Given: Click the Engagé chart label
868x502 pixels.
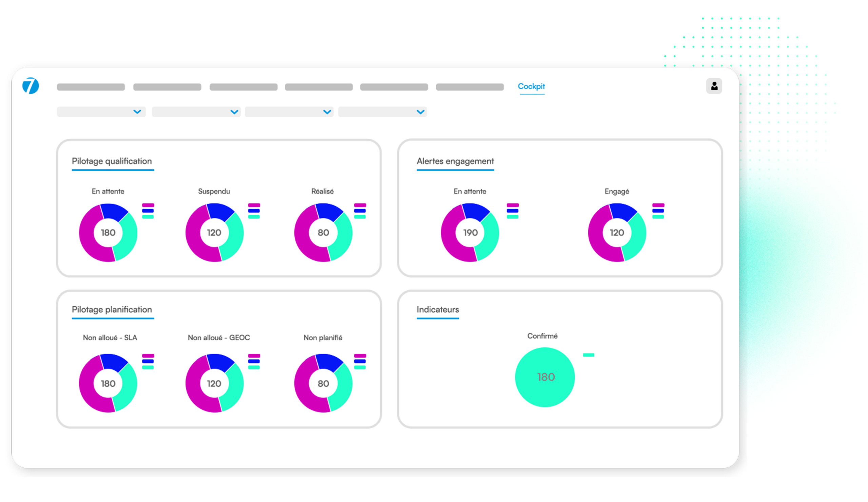Looking at the screenshot, I should pos(616,192).
